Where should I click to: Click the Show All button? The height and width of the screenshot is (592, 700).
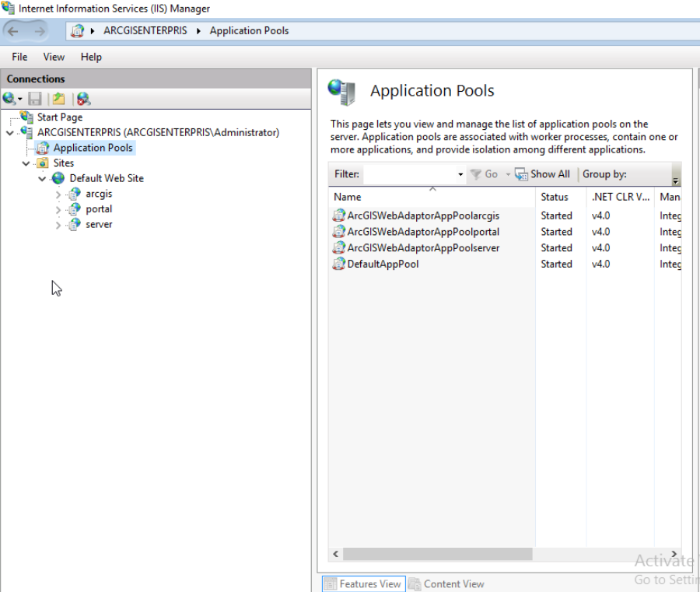pyautogui.click(x=542, y=174)
